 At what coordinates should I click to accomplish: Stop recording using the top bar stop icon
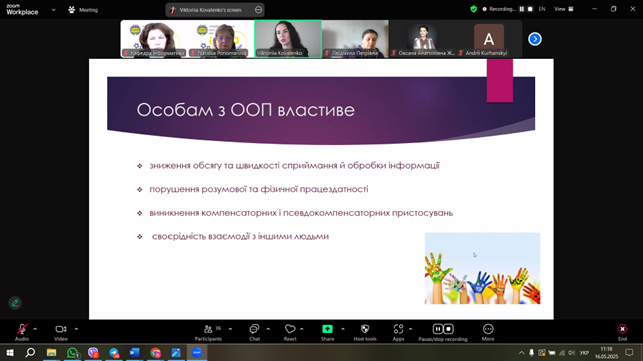tap(530, 9)
